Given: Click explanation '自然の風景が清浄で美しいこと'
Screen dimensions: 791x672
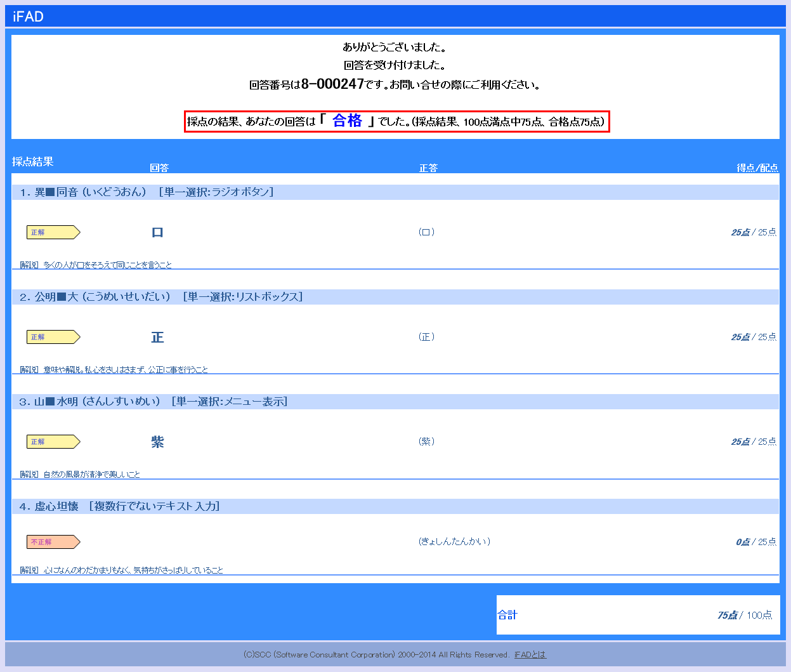Looking at the screenshot, I should 91,474.
